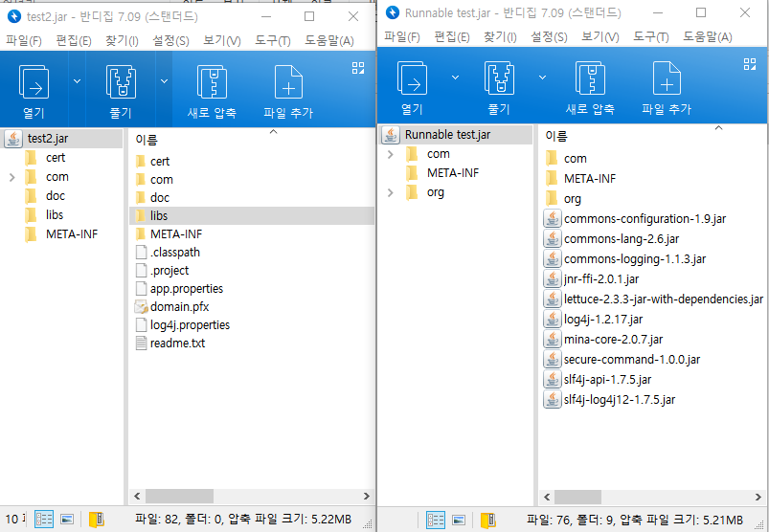Open 도구(T) menu in Runnable test.jar window
769x532 pixels.
pyautogui.click(x=651, y=36)
